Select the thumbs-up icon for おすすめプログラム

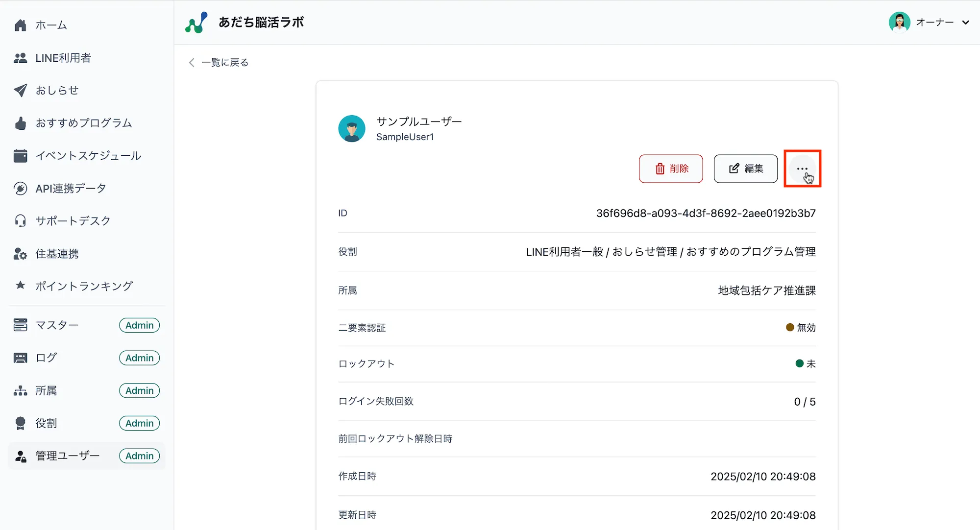[x=20, y=123]
